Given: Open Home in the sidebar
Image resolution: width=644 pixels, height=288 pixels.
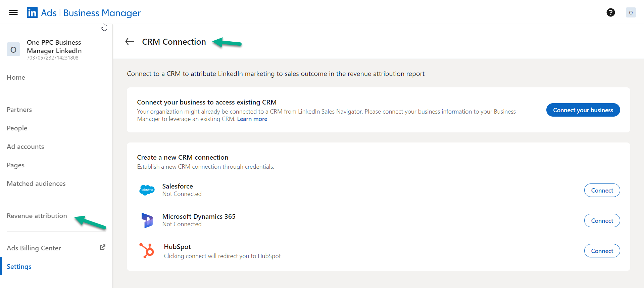Looking at the screenshot, I should [x=16, y=77].
